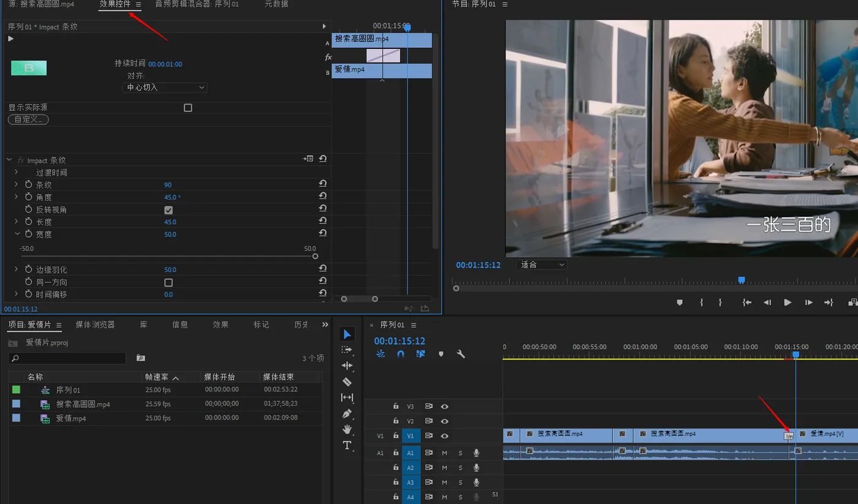
Task: Enable 显示实际源 checkbox
Action: coord(188,108)
